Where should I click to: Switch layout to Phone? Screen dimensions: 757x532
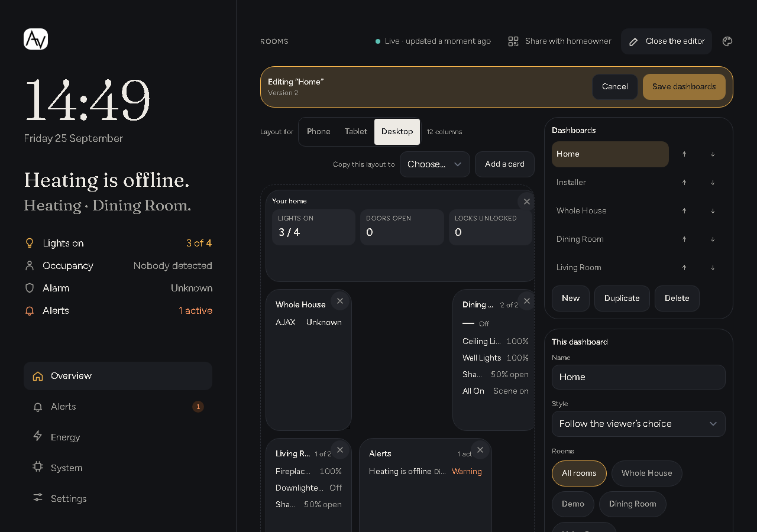coord(319,132)
